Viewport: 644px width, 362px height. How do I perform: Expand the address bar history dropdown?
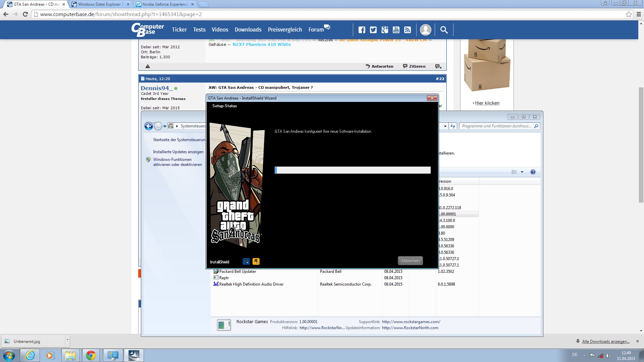click(x=445, y=126)
